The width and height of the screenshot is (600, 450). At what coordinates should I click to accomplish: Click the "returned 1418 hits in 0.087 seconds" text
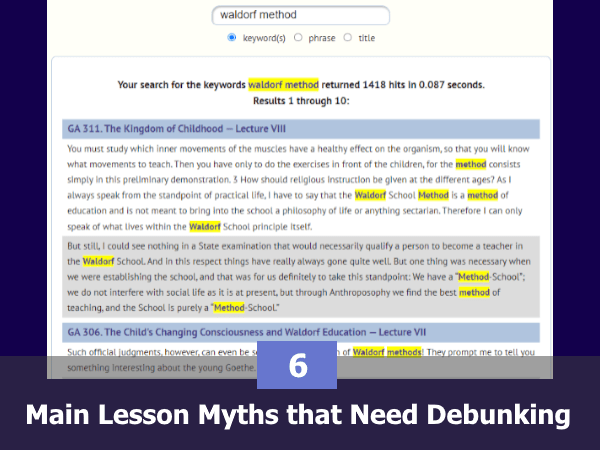tap(403, 85)
